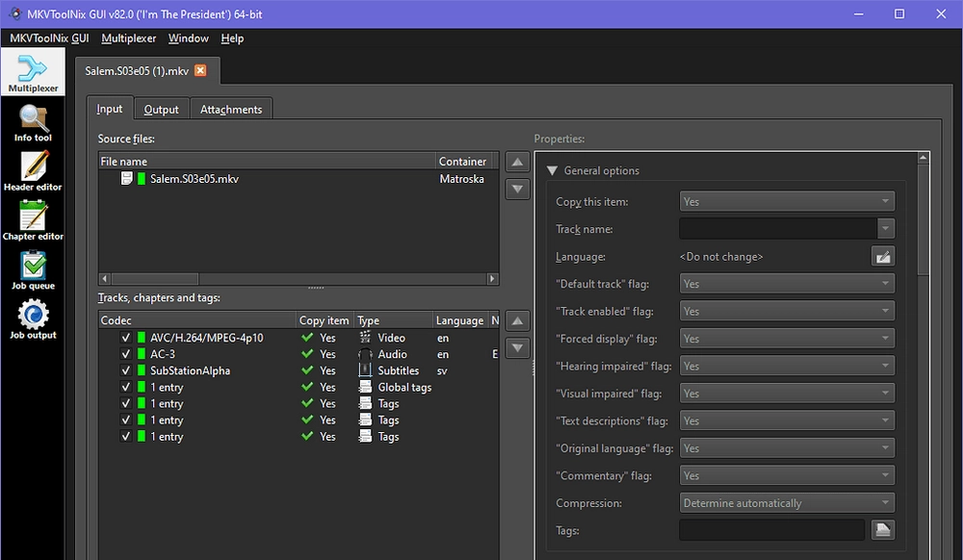Viewport: 963px width, 560px height.
Task: Open the Header editor
Action: [x=33, y=171]
